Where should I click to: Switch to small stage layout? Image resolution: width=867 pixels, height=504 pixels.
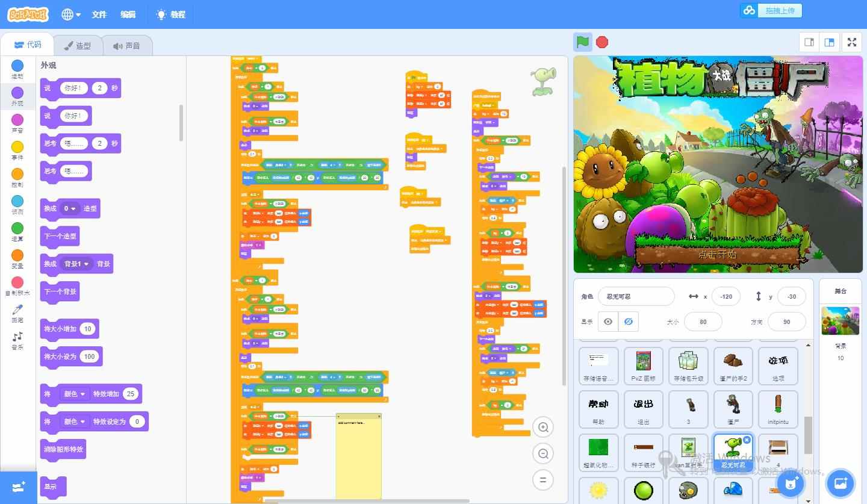[809, 42]
